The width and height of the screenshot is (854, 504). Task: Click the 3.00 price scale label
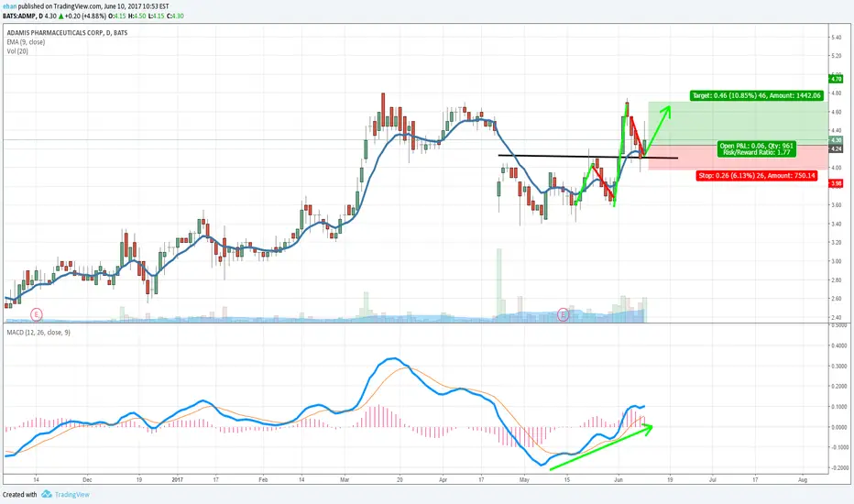[x=836, y=261]
